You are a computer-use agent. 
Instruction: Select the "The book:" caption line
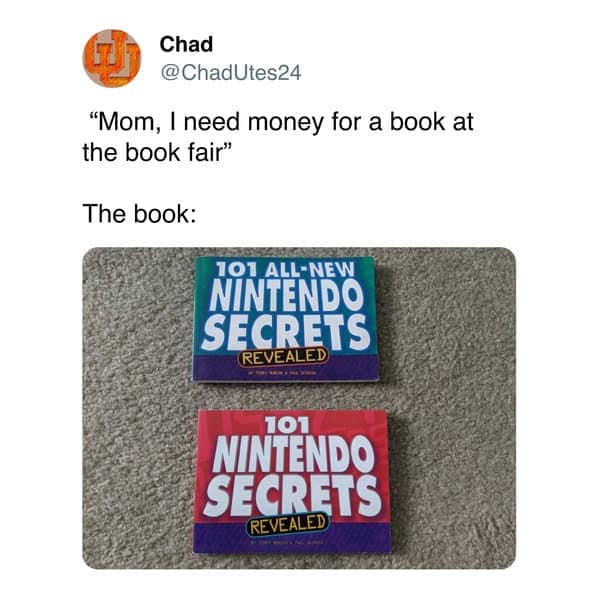point(139,214)
